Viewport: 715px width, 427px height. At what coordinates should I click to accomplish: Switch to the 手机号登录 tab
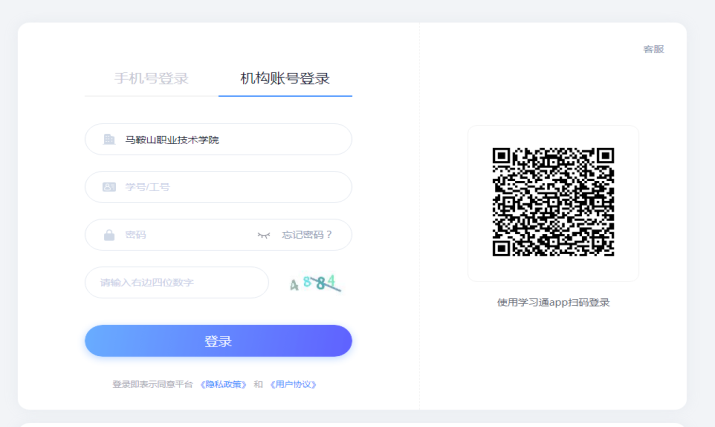[151, 79]
